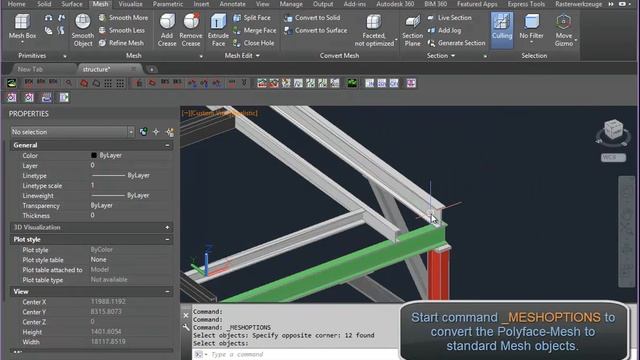Activate the Add Crease tool
640x360 pixels.
(167, 29)
